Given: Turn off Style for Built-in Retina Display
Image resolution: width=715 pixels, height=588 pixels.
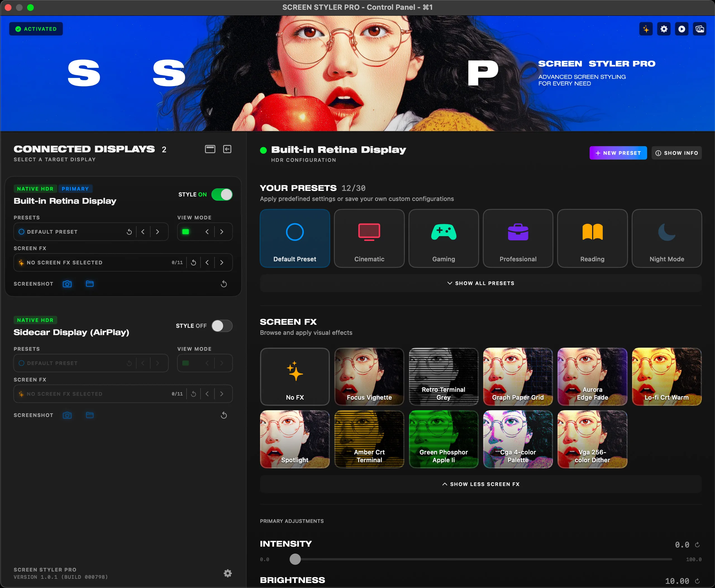Looking at the screenshot, I should click(x=222, y=195).
